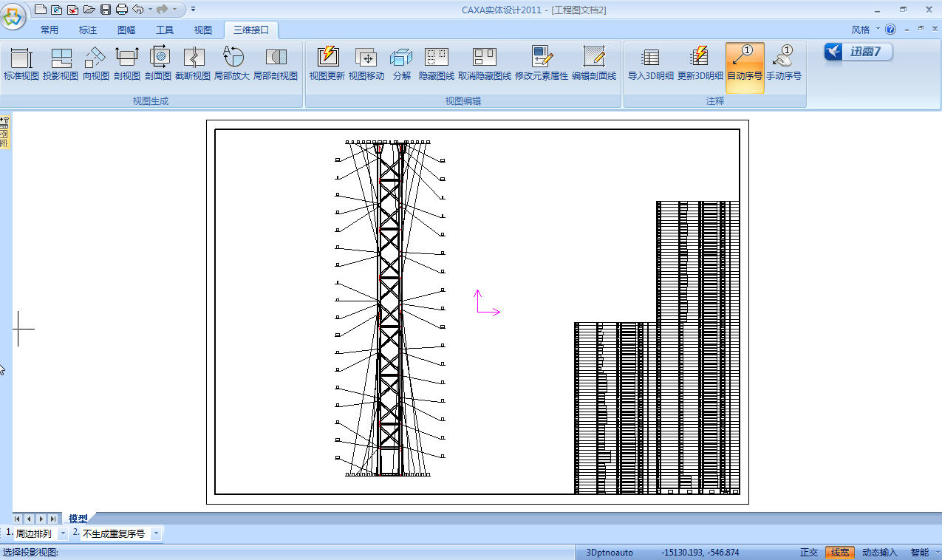The image size is (942, 560).
Task: Click the 3Dptnoauto command name in status bar
Action: coord(610,553)
